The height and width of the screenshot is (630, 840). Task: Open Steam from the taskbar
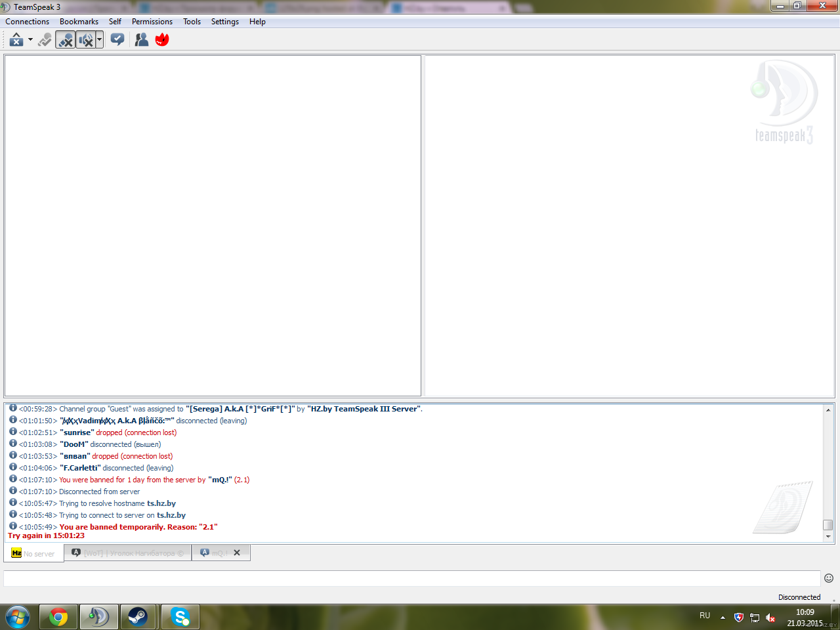pyautogui.click(x=138, y=617)
